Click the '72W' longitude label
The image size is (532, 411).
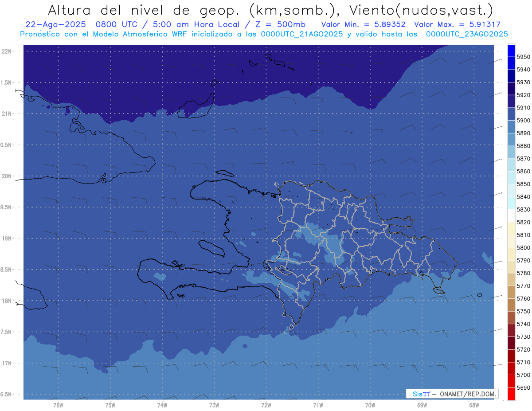[x=266, y=405]
